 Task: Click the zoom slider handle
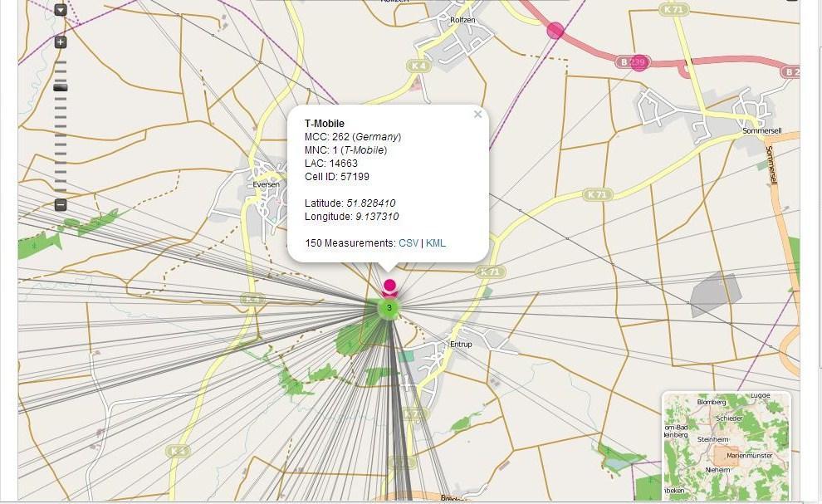pos(61,87)
